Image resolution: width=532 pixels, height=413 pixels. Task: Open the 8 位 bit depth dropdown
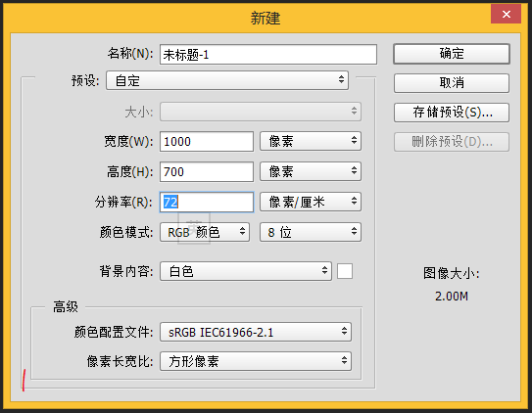(311, 232)
